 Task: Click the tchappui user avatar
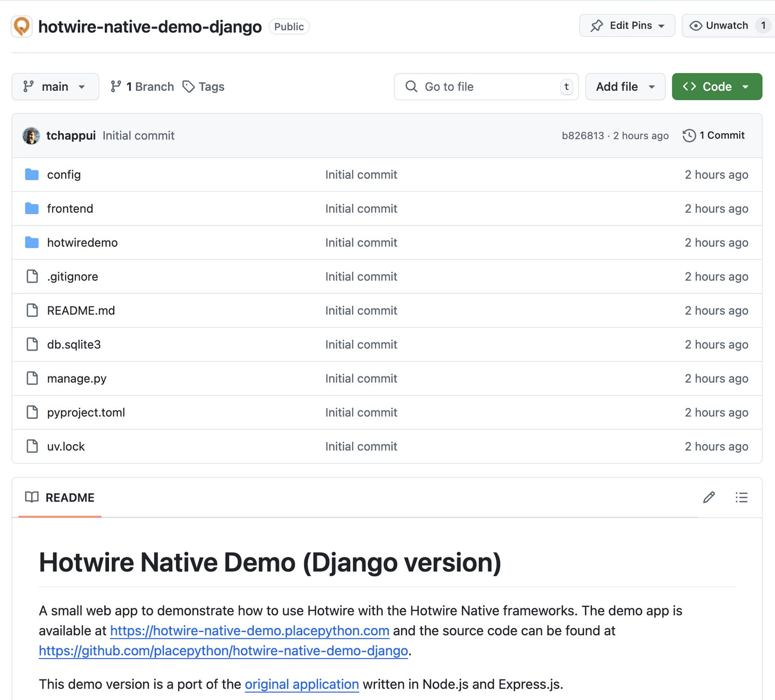click(31, 136)
